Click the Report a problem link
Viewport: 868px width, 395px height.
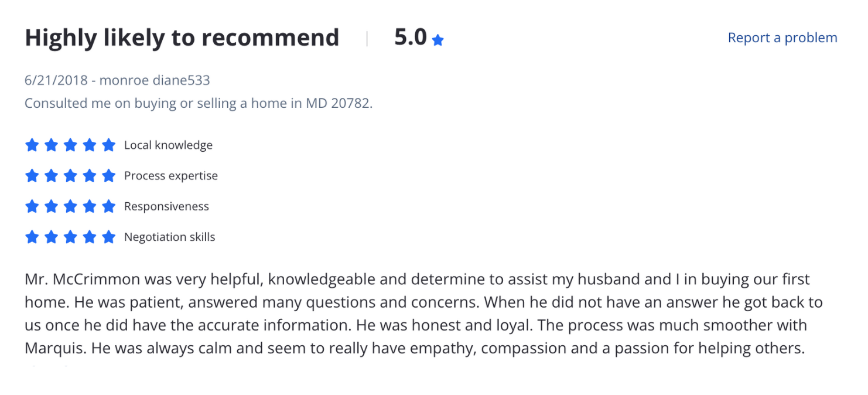782,38
